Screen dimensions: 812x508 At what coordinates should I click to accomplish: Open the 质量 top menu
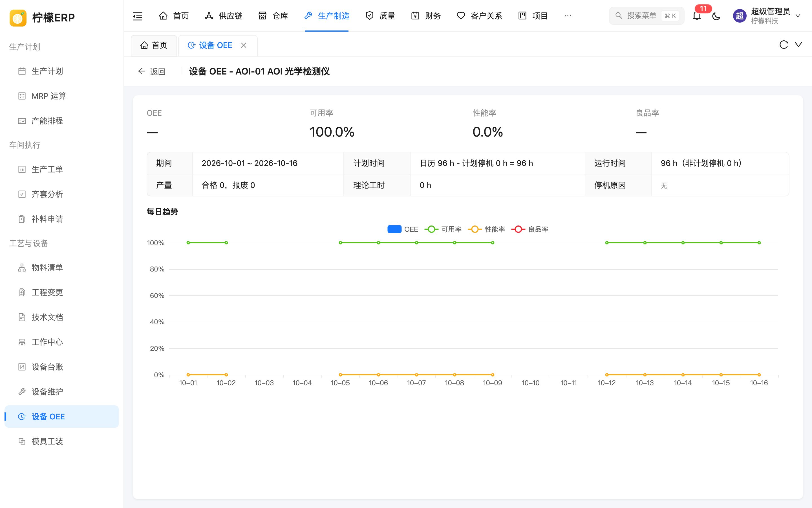coord(380,16)
